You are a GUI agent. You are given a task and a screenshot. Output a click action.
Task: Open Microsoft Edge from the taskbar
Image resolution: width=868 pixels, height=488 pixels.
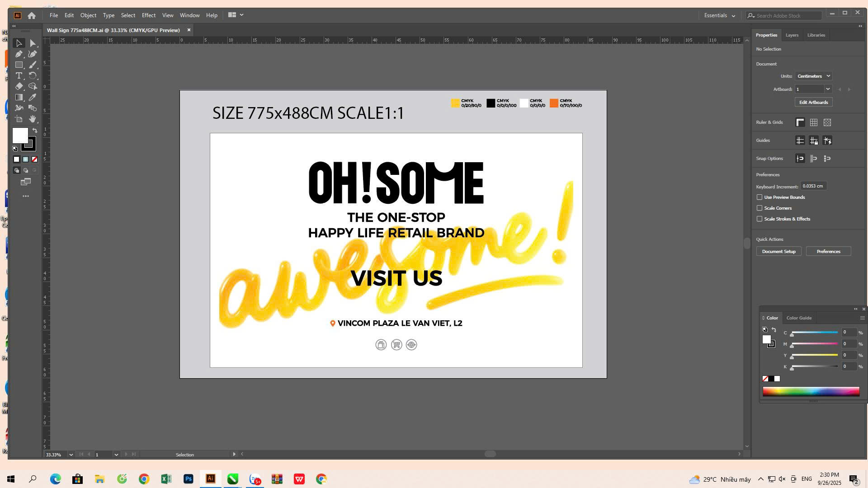coord(55,479)
